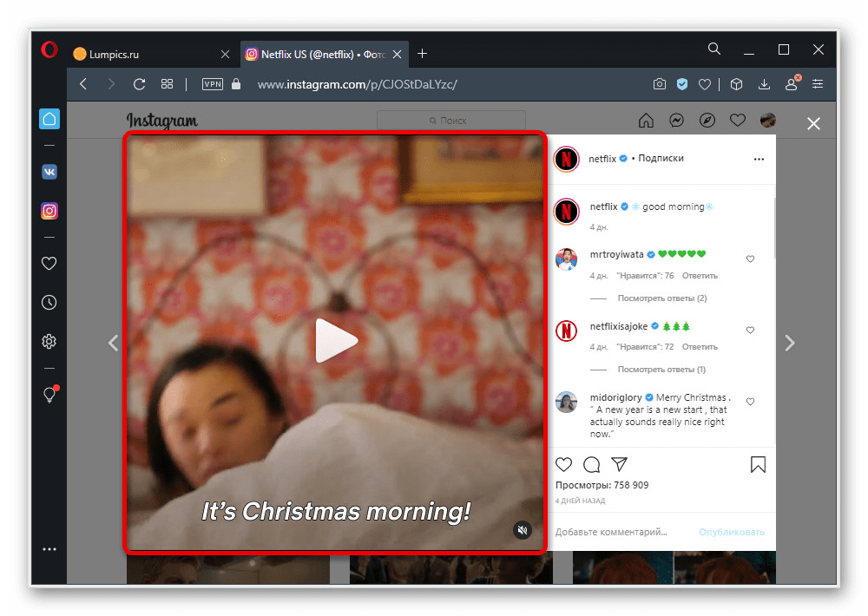
Task: Open the downloads panel
Action: [x=764, y=84]
